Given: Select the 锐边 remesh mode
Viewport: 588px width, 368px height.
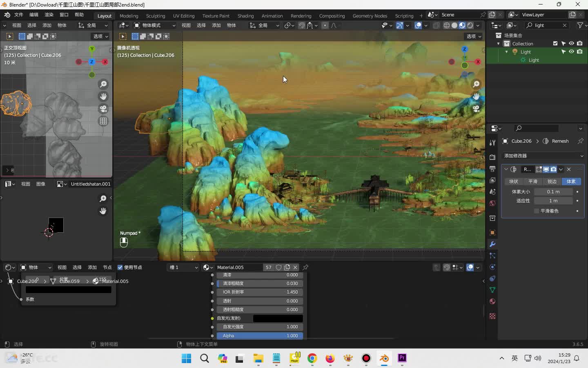Looking at the screenshot, I should [552, 182].
